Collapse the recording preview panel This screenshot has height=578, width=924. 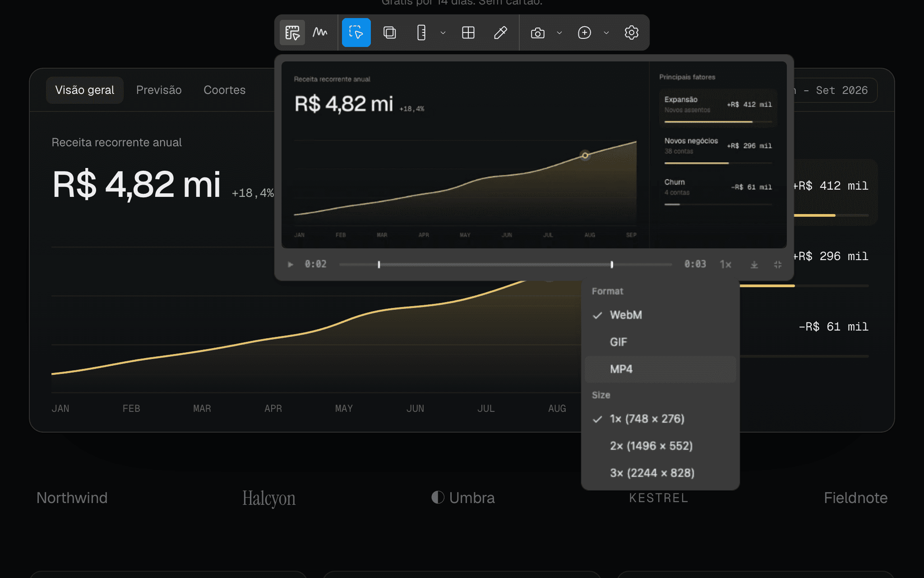[x=777, y=265]
